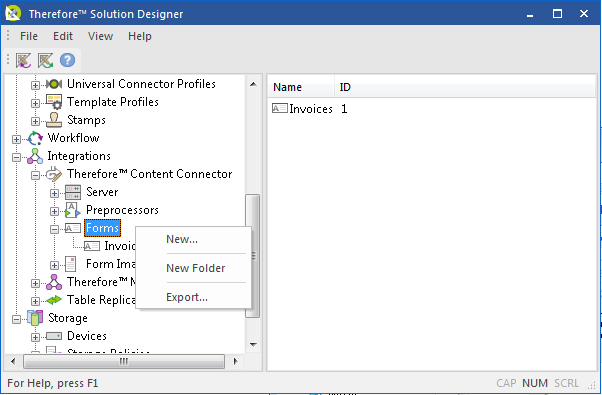Sort list by Name column header
This screenshot has height=395, width=602.
301,88
